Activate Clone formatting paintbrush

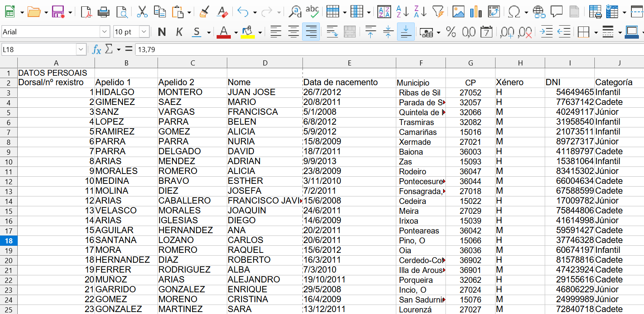(x=204, y=12)
